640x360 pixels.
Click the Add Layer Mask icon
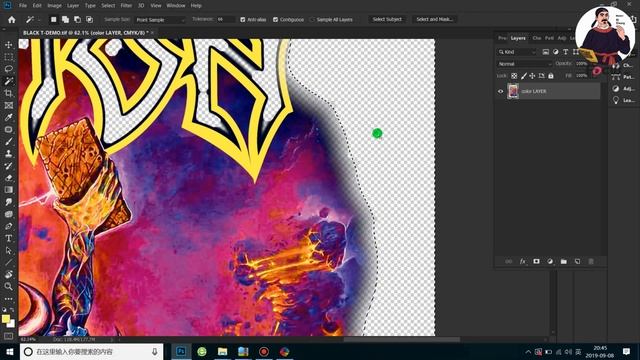click(x=536, y=262)
